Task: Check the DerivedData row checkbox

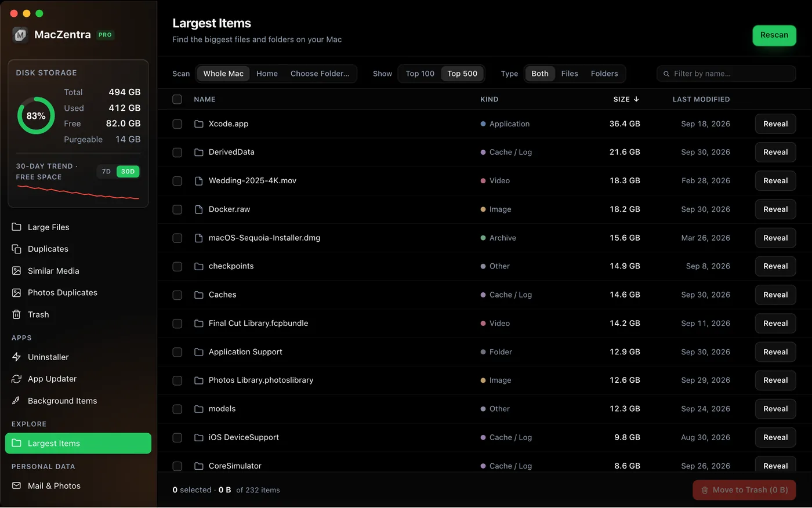Action: [177, 153]
